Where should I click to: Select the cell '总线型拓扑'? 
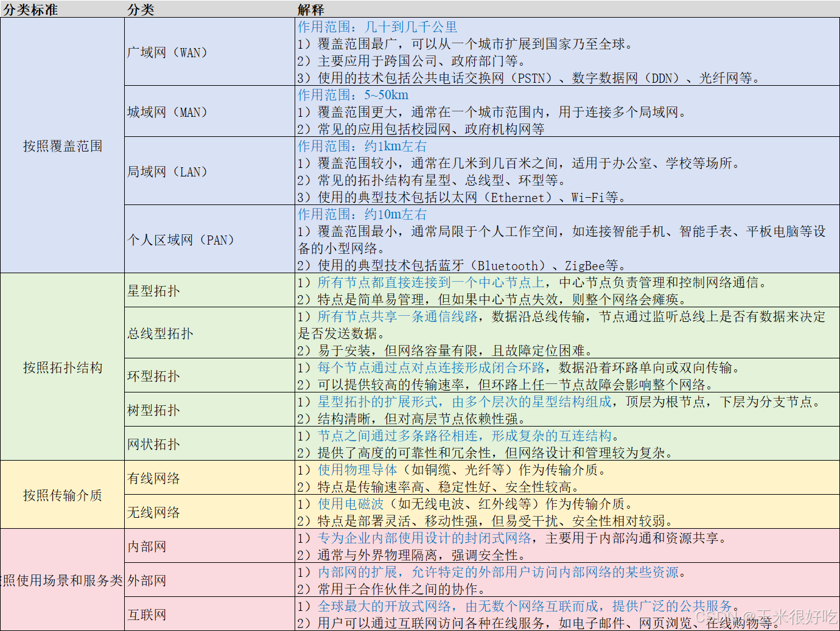coord(209,333)
